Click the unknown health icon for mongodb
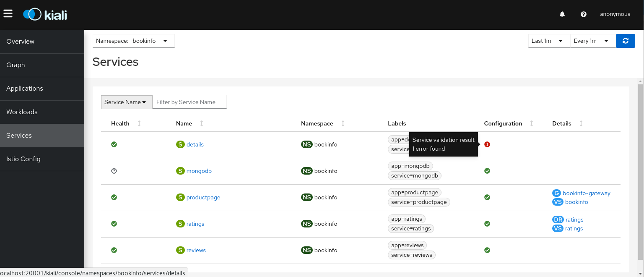The width and height of the screenshot is (644, 277). (x=114, y=171)
